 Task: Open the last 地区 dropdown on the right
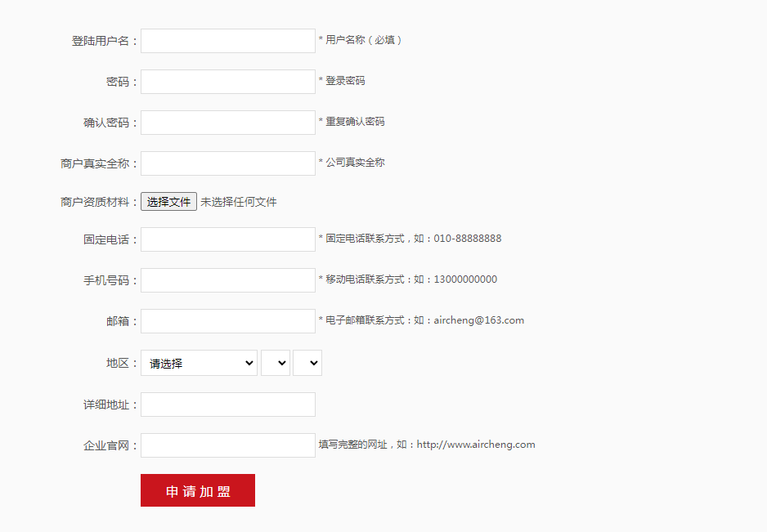[307, 364]
